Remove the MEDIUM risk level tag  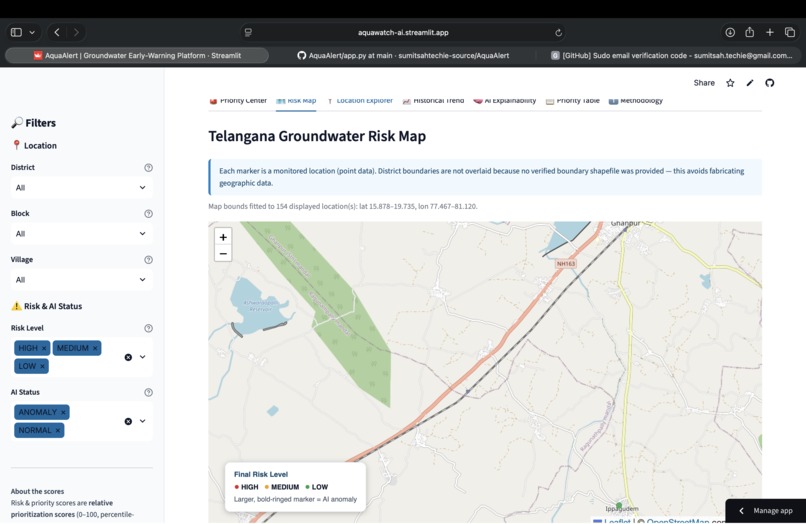[95, 348]
